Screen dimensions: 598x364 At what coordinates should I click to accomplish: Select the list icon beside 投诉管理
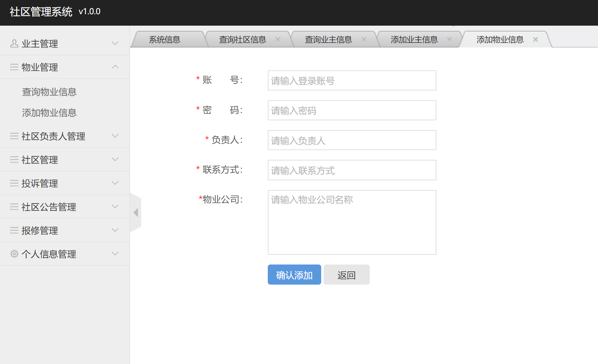pyautogui.click(x=14, y=183)
